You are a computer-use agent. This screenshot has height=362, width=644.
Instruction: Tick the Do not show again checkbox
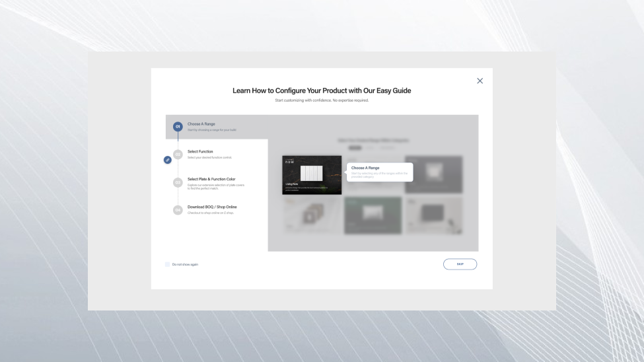pos(167,264)
